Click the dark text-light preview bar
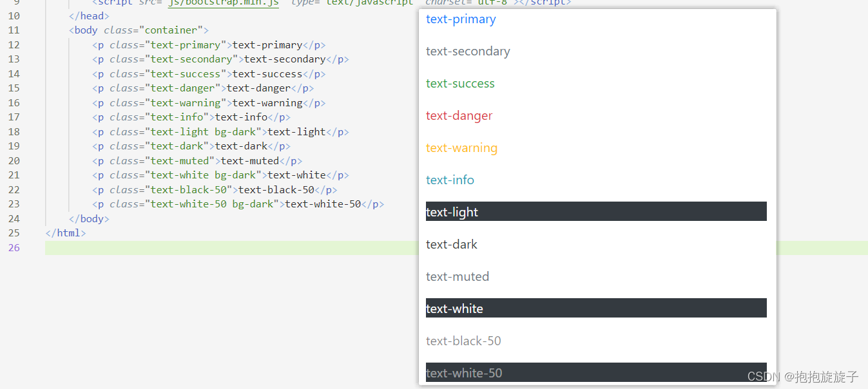Viewport: 868px width, 389px height. point(596,212)
